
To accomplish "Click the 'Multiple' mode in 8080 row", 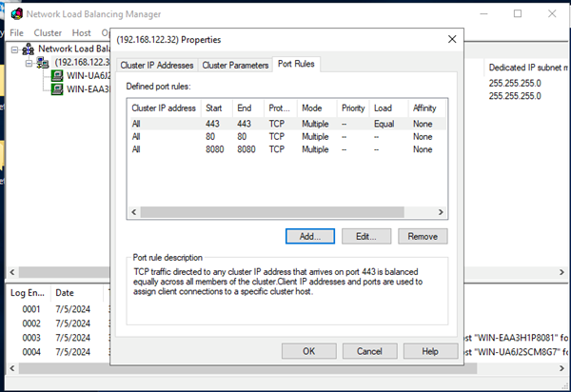I will [x=315, y=149].
